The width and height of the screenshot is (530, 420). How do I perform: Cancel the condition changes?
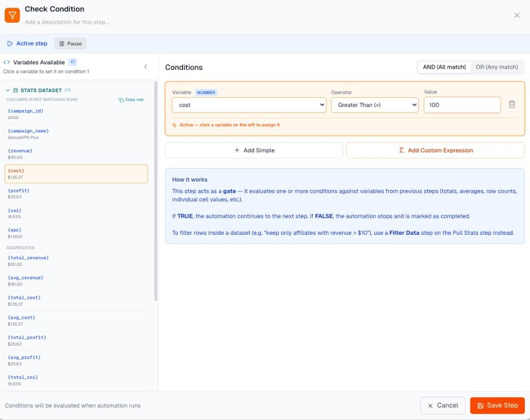443,406
